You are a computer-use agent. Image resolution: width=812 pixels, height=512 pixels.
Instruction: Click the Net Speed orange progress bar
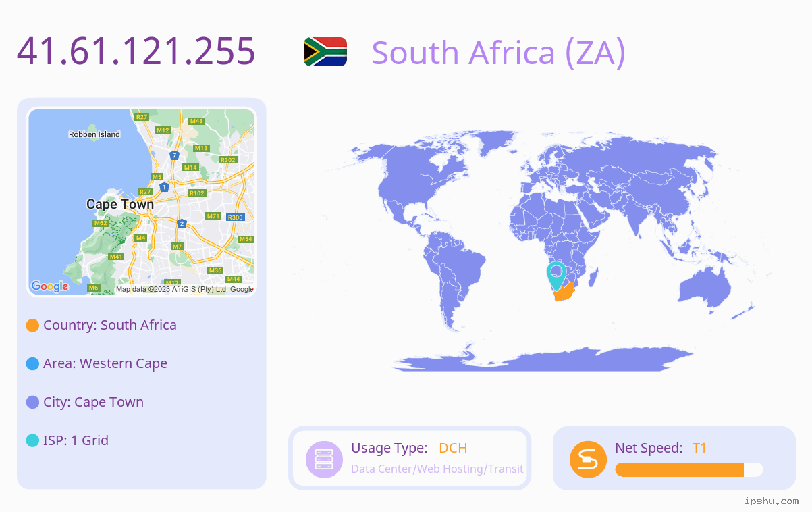coord(689,469)
